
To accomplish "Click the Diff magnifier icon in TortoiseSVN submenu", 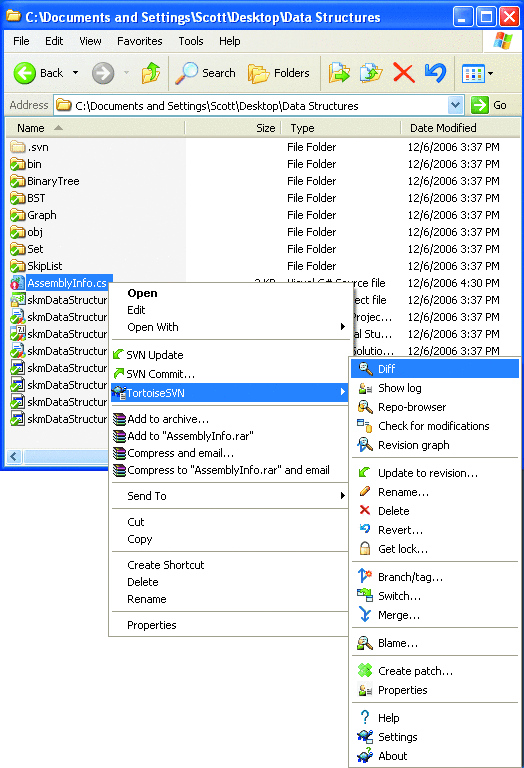I will point(365,368).
